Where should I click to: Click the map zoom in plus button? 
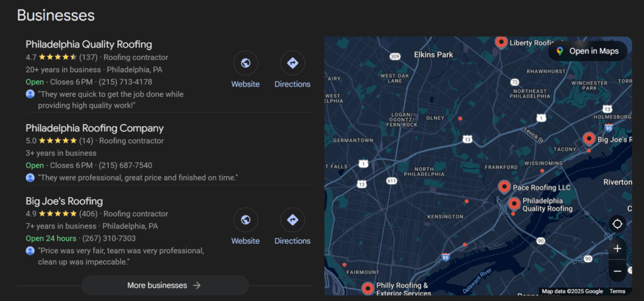[x=618, y=249]
